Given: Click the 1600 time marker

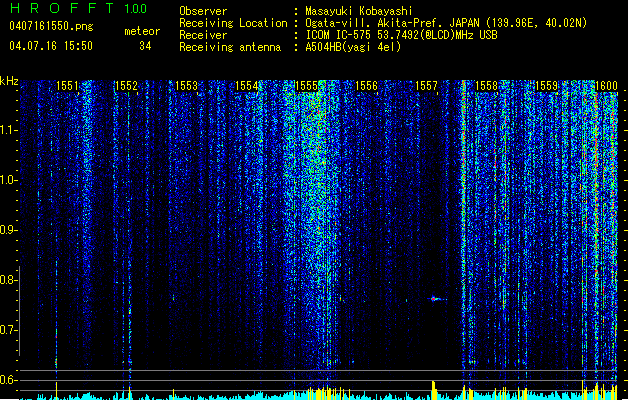Looking at the screenshot, I should pyautogui.click(x=606, y=86).
